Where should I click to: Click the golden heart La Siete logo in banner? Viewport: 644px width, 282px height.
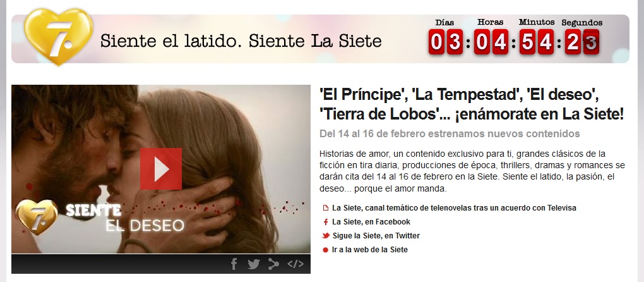58,37
